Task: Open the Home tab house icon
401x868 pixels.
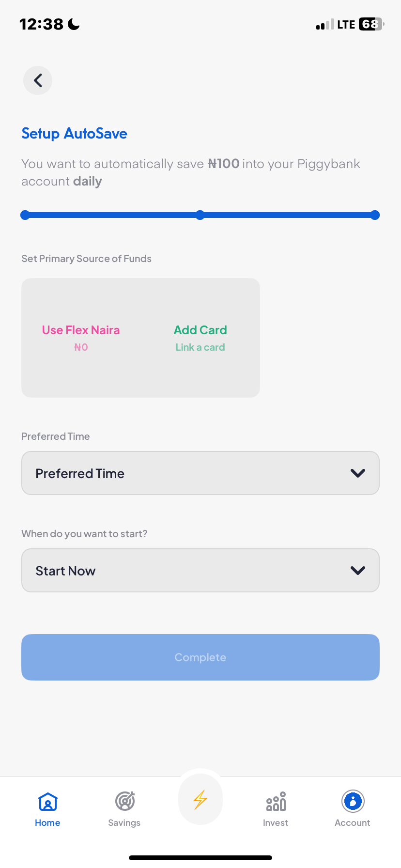Action: [x=48, y=802]
